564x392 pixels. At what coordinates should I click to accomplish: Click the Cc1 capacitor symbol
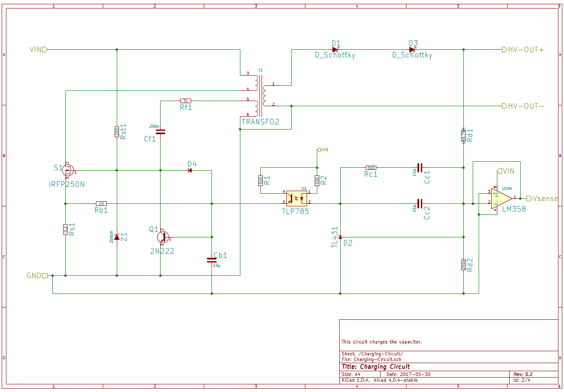[x=420, y=168]
